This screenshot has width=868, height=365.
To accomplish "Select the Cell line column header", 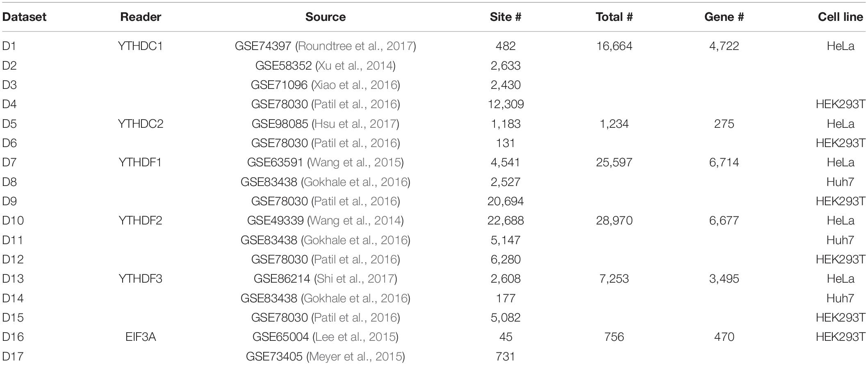I will (841, 17).
